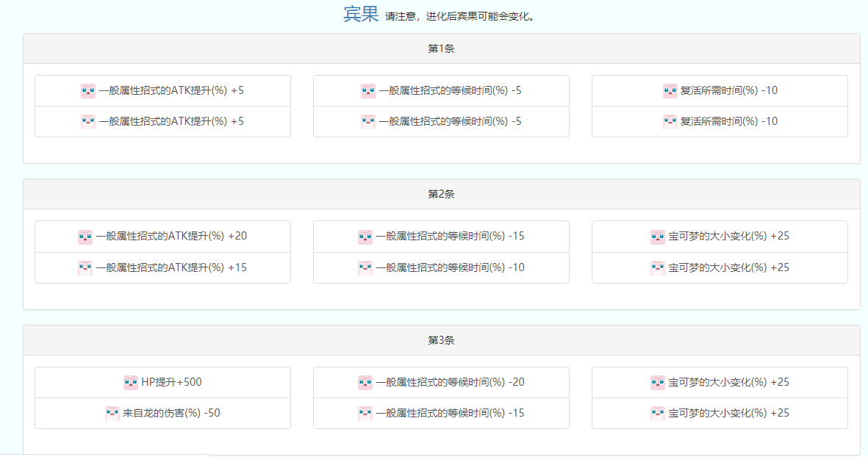Choose the 一般属性招式的ATK提升(%) +20 text
The height and width of the screenshot is (457, 868).
tap(171, 236)
